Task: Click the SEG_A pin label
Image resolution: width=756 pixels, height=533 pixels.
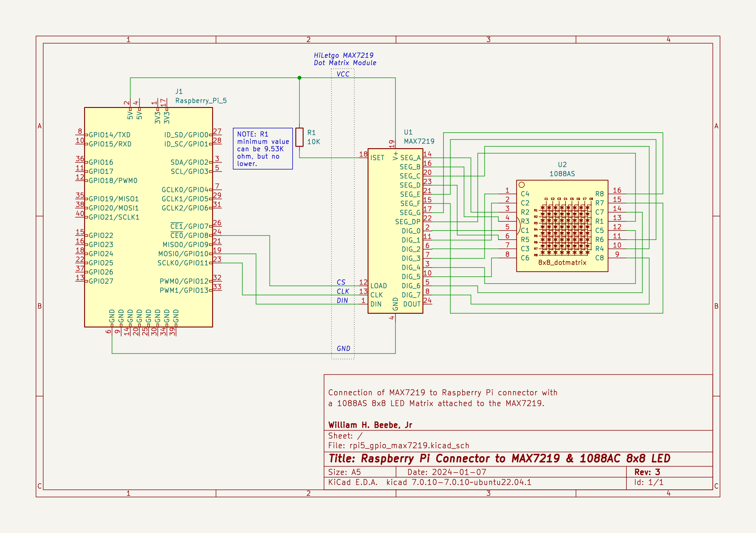Action: (410, 158)
